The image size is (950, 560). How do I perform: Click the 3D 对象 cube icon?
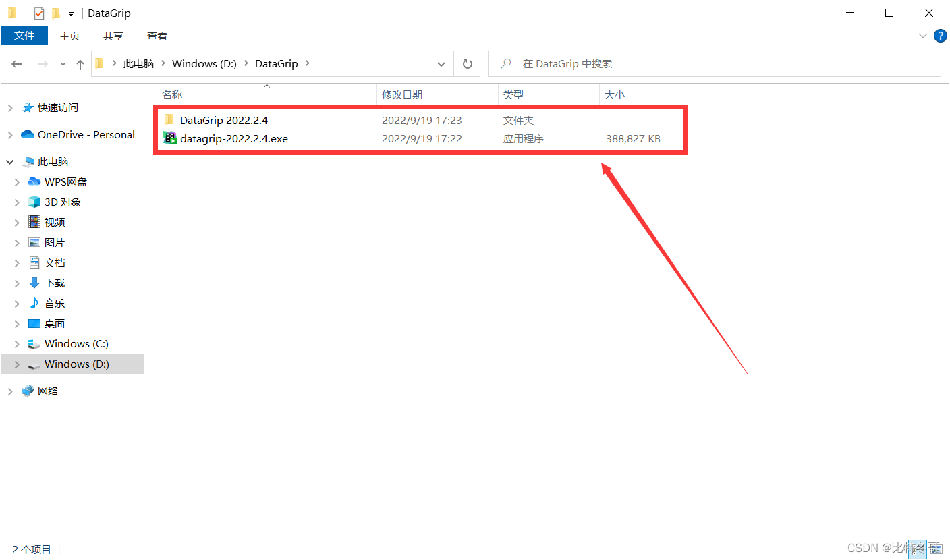[x=34, y=202]
